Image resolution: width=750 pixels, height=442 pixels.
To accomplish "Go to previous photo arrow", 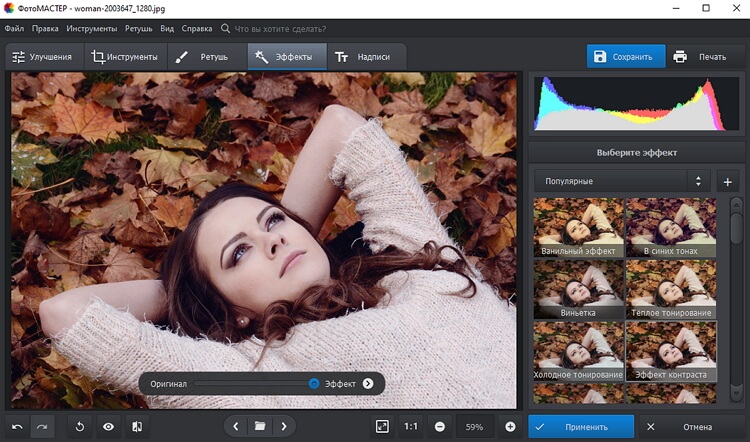I will pos(236,427).
